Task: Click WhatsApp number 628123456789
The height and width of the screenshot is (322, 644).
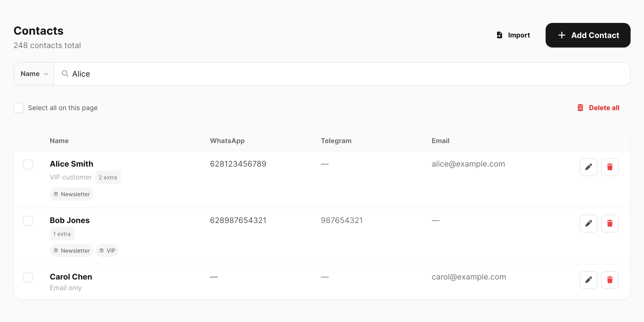Action: 238,164
